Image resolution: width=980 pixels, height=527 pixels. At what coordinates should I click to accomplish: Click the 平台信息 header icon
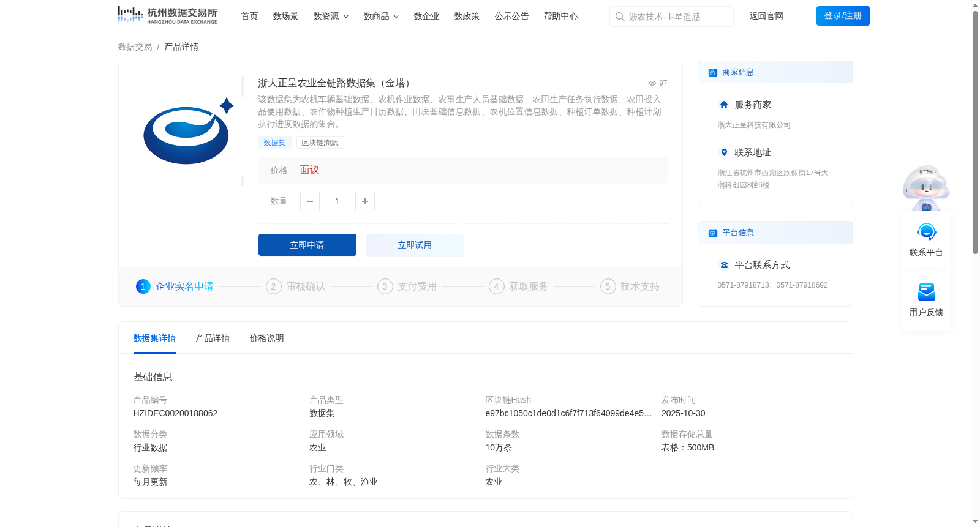[712, 233]
